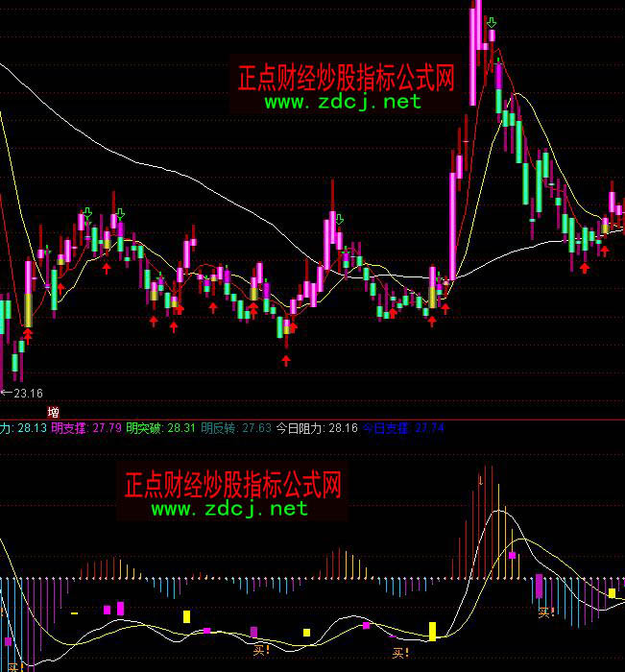Click the lowest red up arrow on the chart
625x672 pixels.
pos(286,360)
